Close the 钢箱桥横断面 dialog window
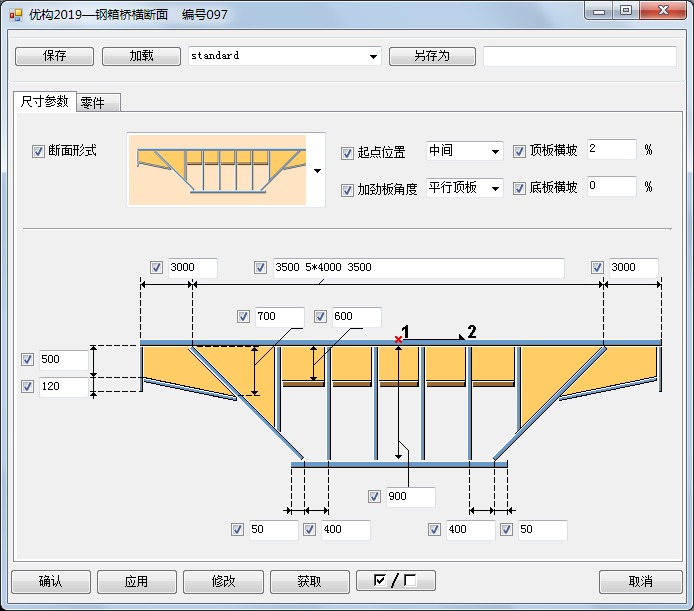 point(663,11)
